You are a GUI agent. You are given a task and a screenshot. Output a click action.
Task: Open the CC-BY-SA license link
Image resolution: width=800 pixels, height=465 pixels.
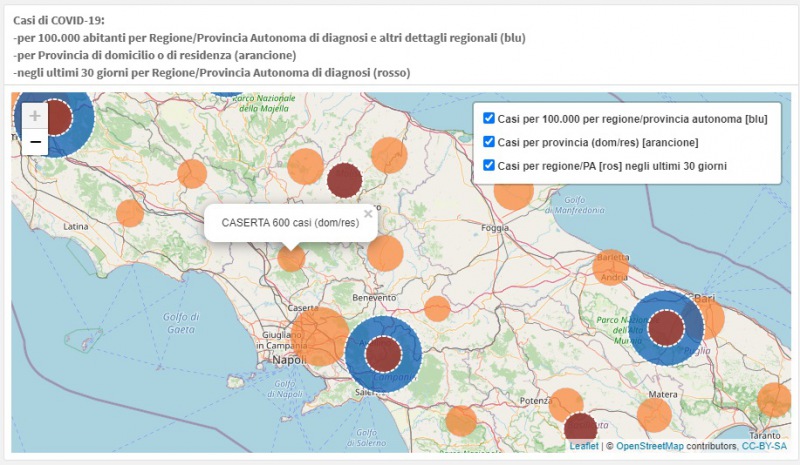pyautogui.click(x=766, y=446)
